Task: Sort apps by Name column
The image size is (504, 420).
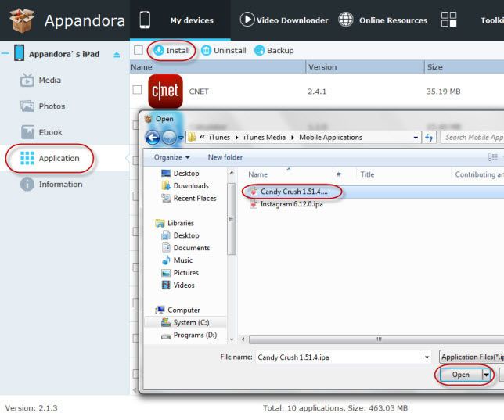Action: tap(218, 66)
